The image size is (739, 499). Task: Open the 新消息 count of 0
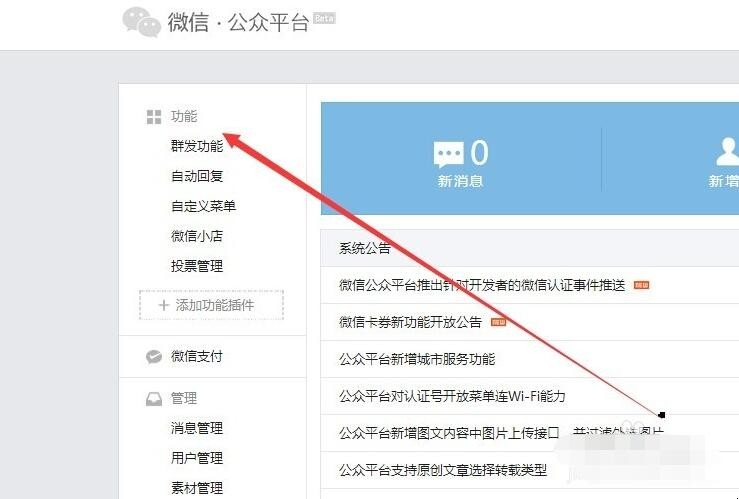(x=480, y=153)
